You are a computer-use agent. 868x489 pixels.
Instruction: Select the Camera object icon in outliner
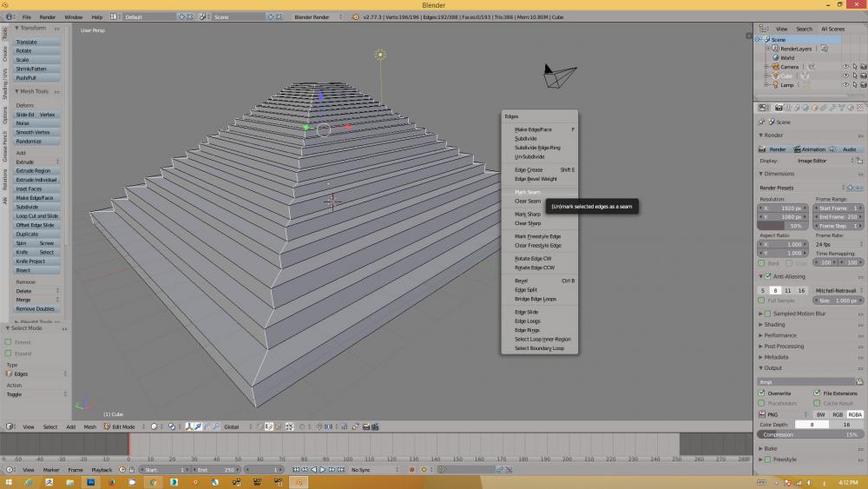pos(774,67)
